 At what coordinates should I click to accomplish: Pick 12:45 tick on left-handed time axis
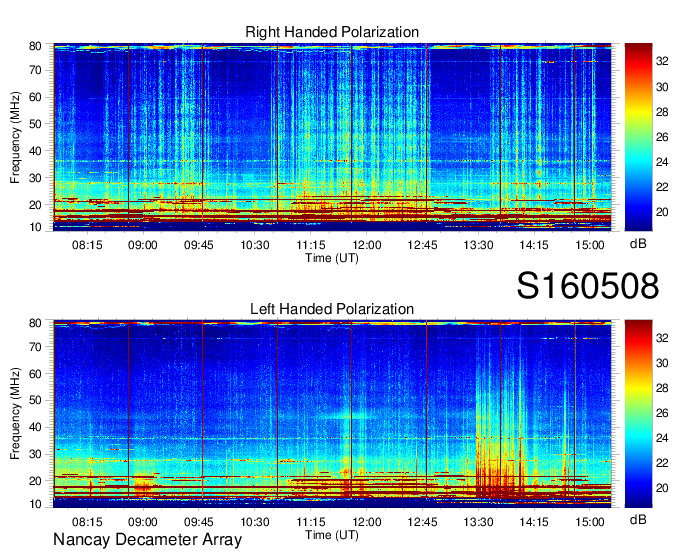(422, 522)
